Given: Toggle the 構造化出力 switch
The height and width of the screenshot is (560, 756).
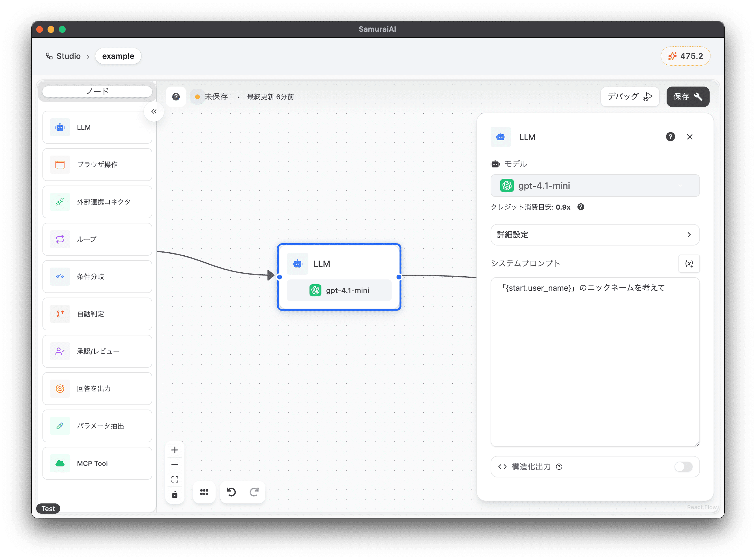Looking at the screenshot, I should pyautogui.click(x=683, y=466).
